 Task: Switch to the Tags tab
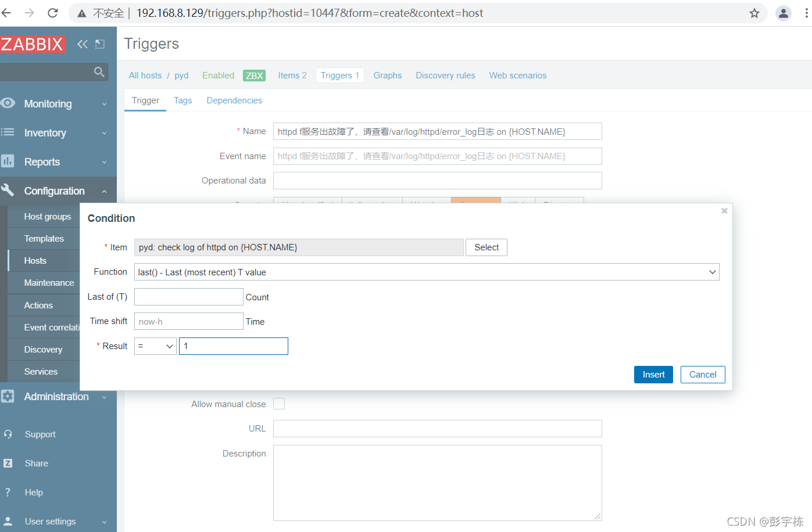(183, 100)
